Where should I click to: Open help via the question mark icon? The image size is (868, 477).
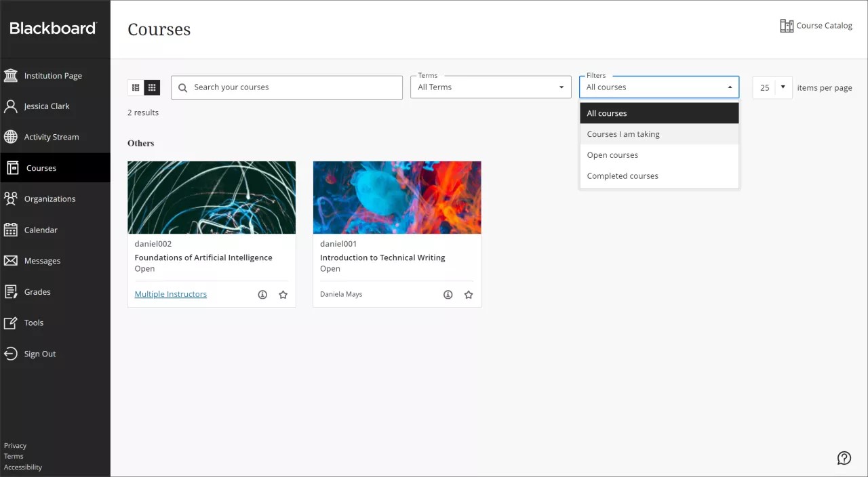pyautogui.click(x=844, y=458)
